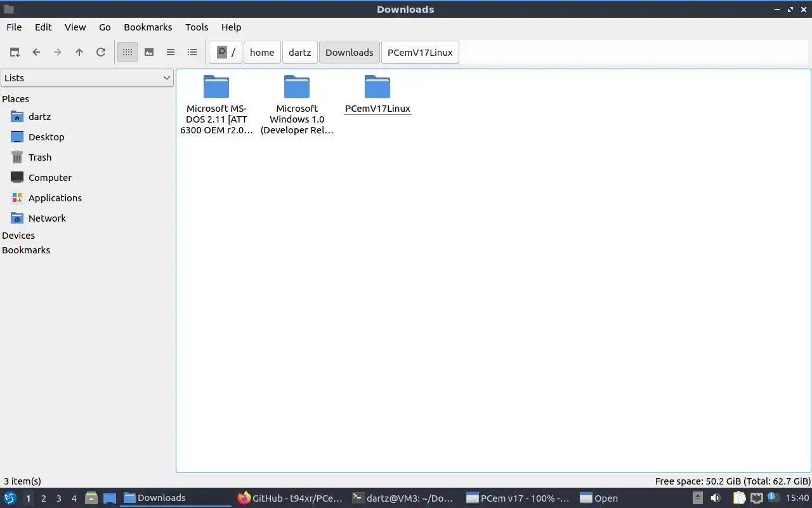Screen dimensions: 812x508
Task: Open the Go menu
Action: click(105, 27)
